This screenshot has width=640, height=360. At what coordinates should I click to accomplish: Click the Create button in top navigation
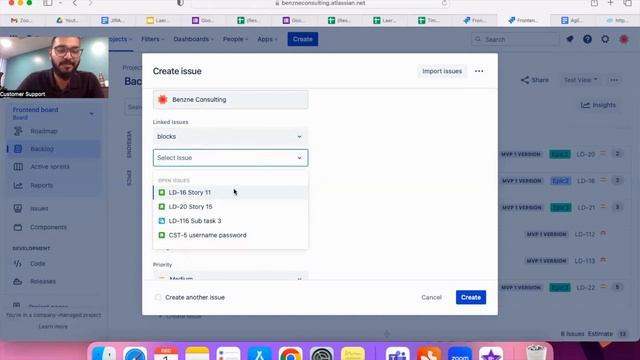302,39
